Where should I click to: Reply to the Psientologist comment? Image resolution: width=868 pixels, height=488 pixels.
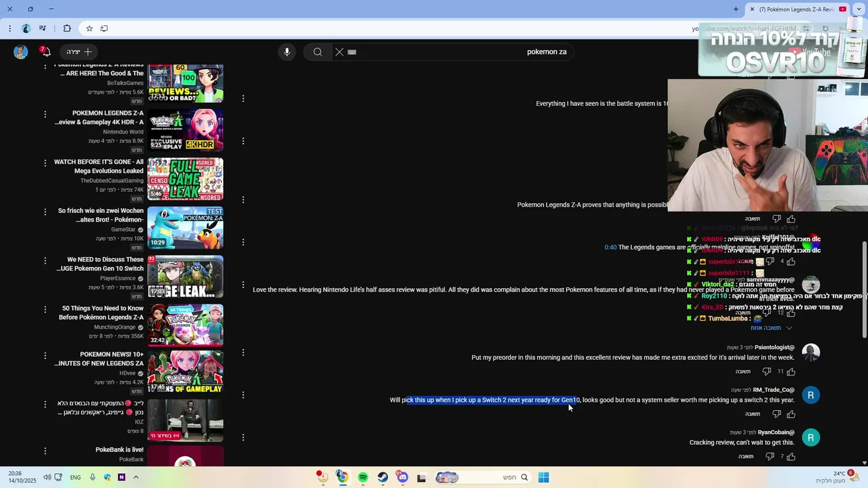point(743,371)
